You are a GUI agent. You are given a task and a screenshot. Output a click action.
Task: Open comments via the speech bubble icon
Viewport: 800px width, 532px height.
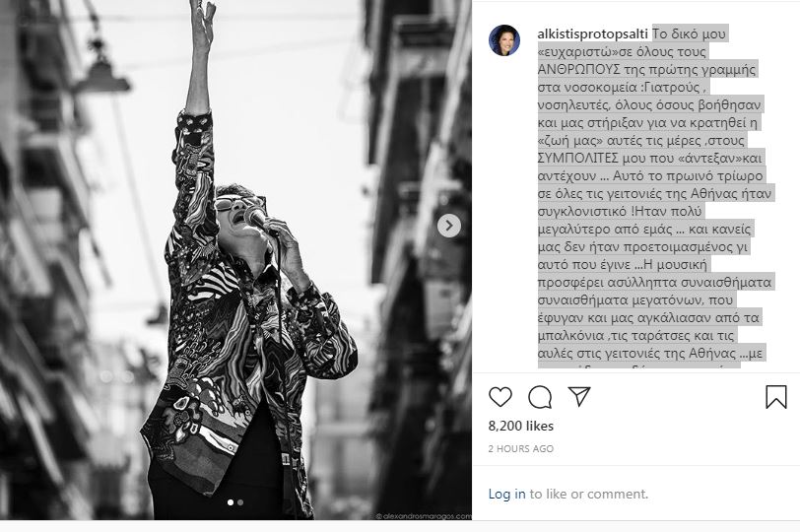(x=540, y=397)
